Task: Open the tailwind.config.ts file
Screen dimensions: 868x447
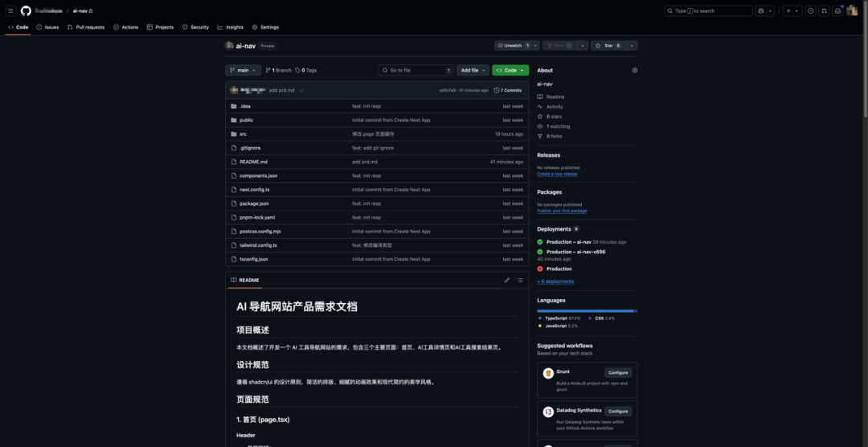Action: (259, 245)
